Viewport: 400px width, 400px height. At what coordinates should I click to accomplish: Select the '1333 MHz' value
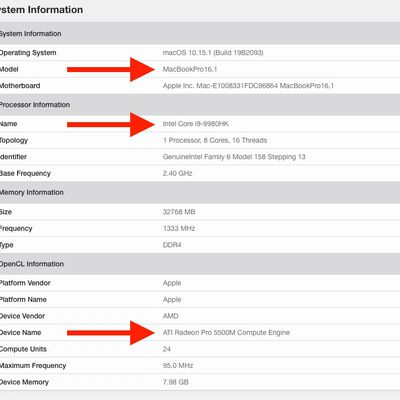click(179, 228)
